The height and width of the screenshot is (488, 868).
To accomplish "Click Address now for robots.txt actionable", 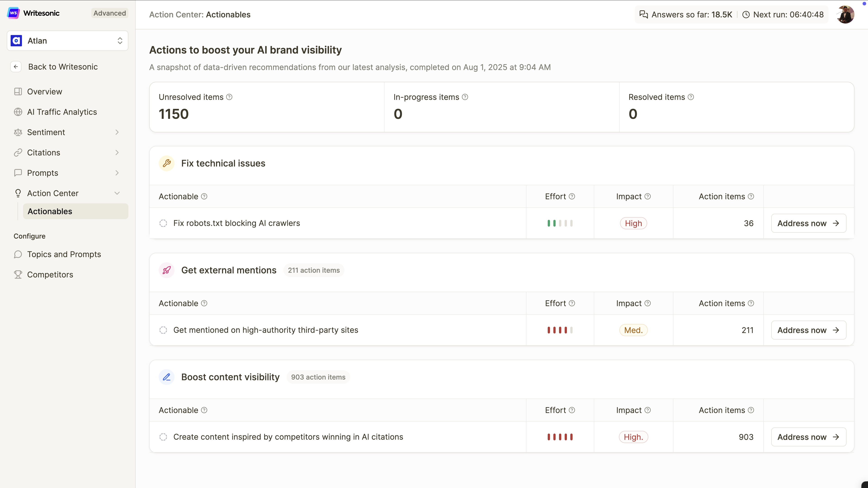I will pyautogui.click(x=808, y=223).
